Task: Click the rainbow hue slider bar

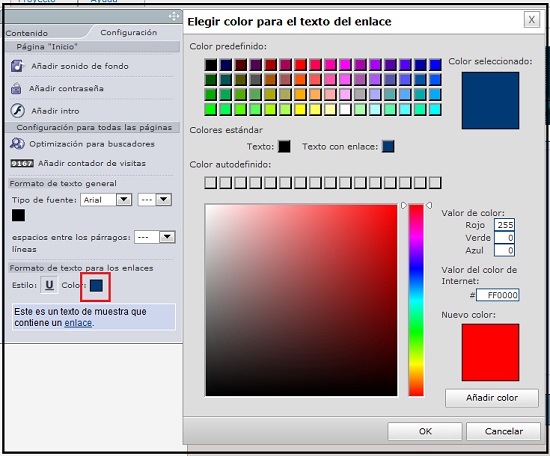Action: pos(416,300)
